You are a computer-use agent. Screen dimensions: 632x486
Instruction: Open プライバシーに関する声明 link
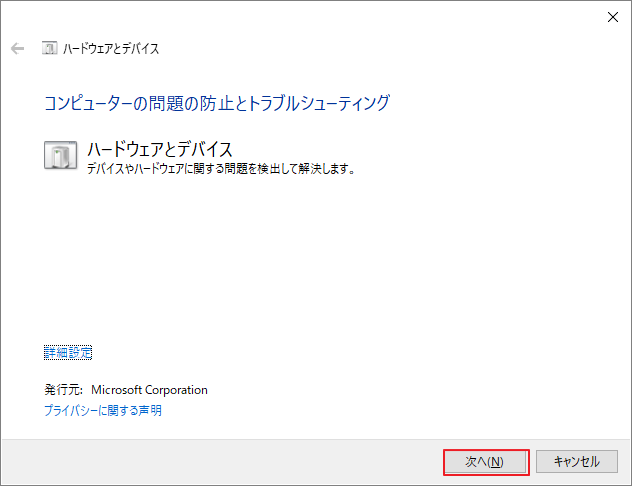pyautogui.click(x=103, y=411)
